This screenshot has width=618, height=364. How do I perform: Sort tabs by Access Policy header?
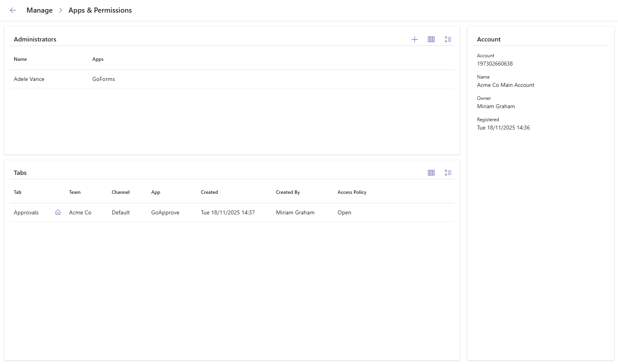tap(352, 192)
